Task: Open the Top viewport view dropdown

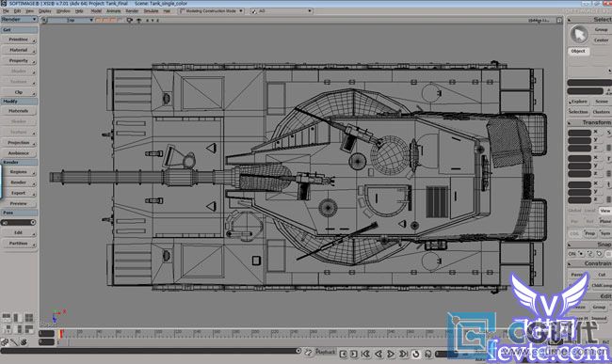Action: click(x=71, y=20)
